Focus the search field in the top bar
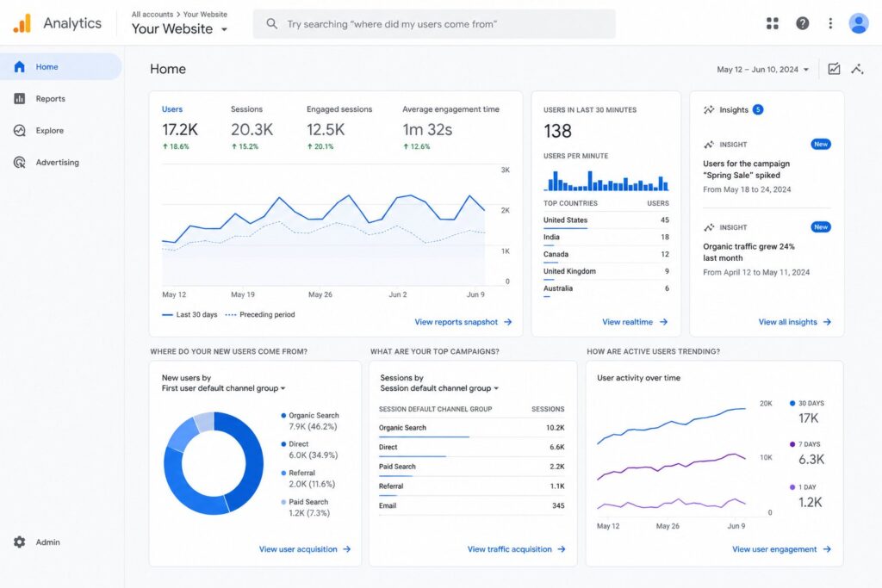882x588 pixels. pyautogui.click(x=434, y=23)
